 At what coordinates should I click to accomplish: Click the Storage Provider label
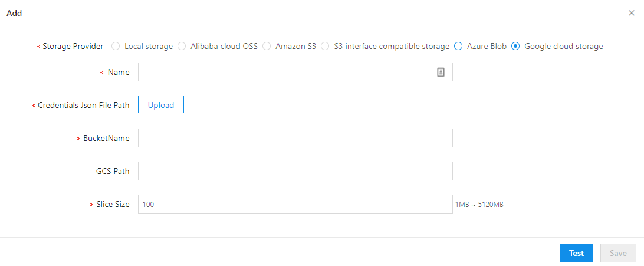pos(73,46)
